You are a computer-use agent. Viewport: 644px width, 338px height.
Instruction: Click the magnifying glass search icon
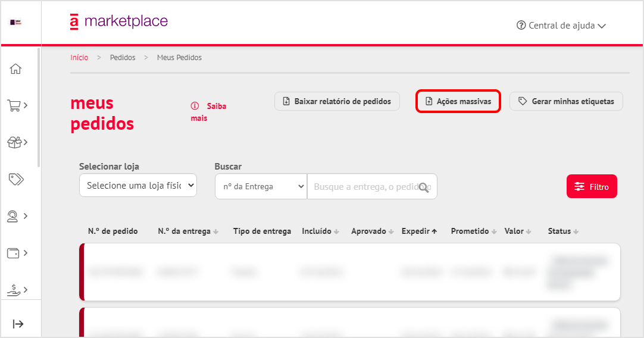pos(424,187)
